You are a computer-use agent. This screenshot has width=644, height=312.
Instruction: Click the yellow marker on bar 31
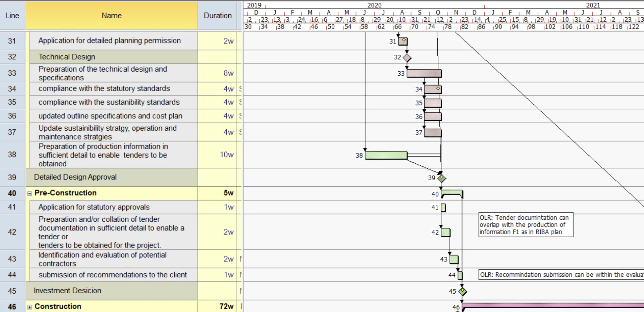tap(404, 40)
